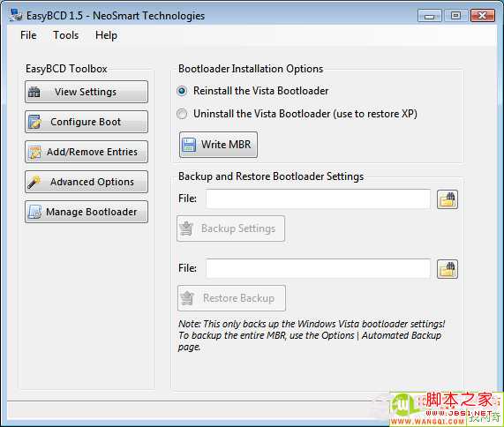This screenshot has width=504, height=427.
Task: Click the Add/Remove Entries icon
Action: 34,152
